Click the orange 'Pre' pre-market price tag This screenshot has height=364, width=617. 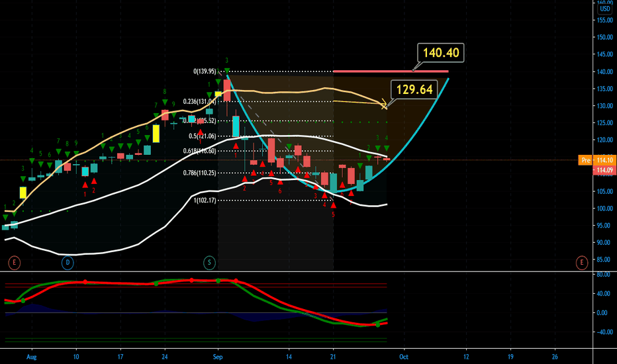coord(586,160)
